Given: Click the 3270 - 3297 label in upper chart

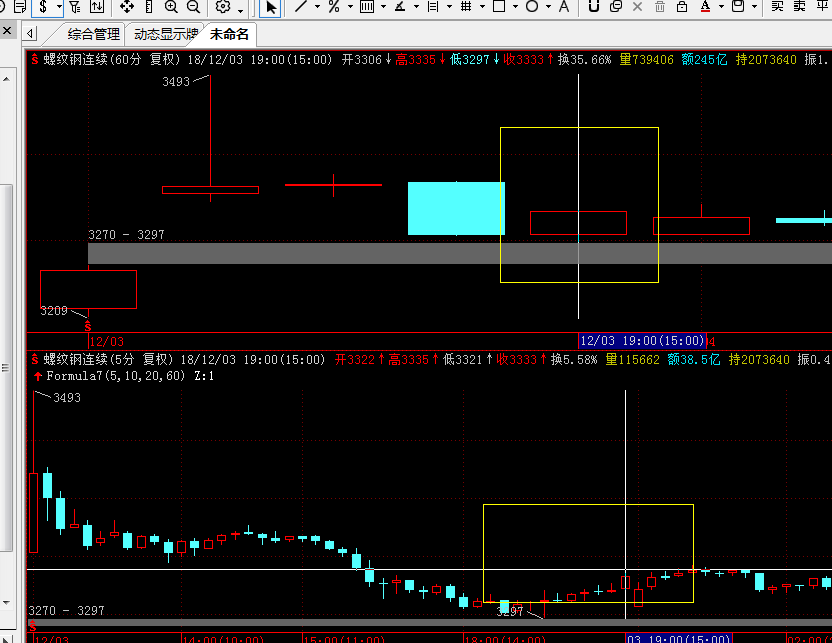Looking at the screenshot, I should [126, 234].
